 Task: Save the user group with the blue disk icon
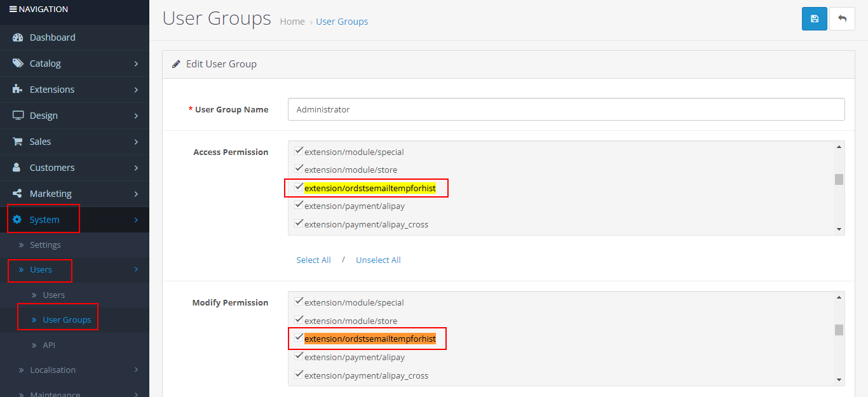(x=814, y=18)
